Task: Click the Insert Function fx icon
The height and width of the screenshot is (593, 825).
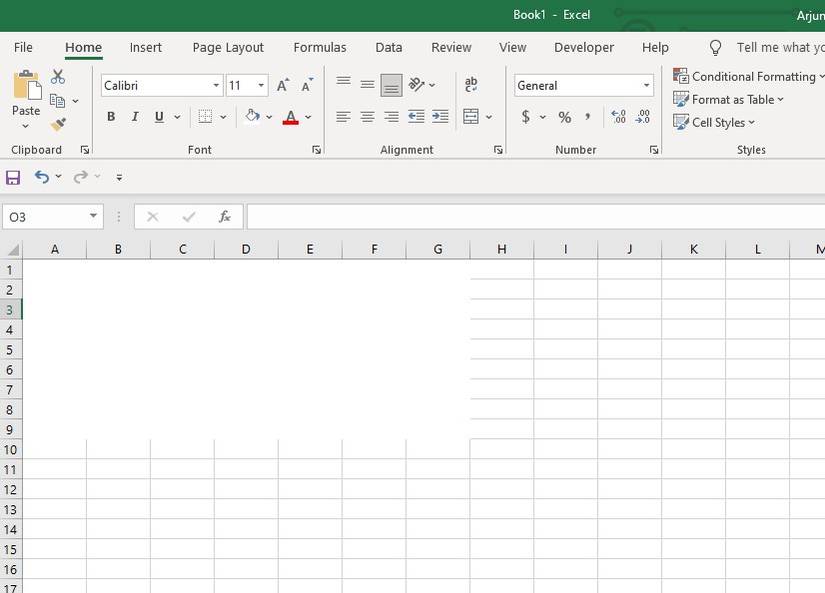Action: tap(225, 217)
